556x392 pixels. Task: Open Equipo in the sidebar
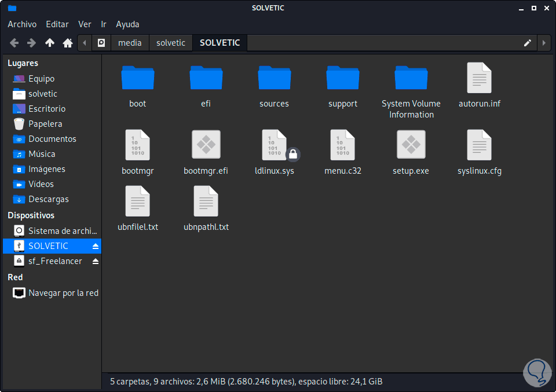[52, 79]
